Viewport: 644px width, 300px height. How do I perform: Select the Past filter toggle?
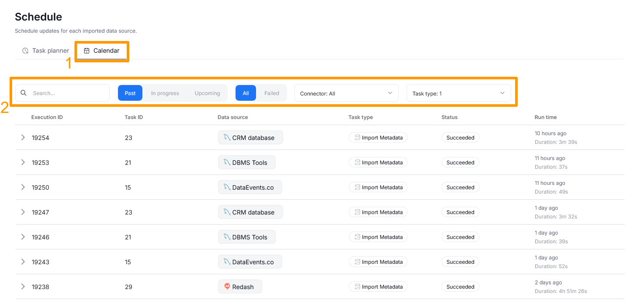click(130, 93)
